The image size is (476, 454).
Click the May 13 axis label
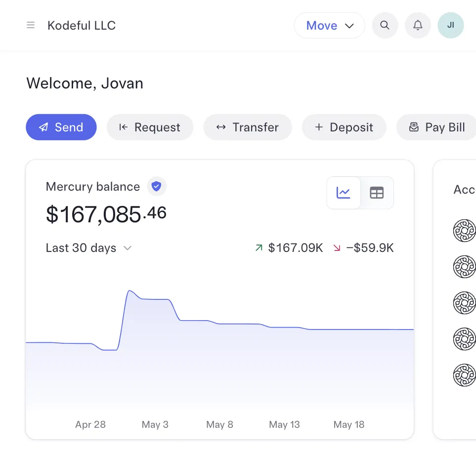point(284,424)
